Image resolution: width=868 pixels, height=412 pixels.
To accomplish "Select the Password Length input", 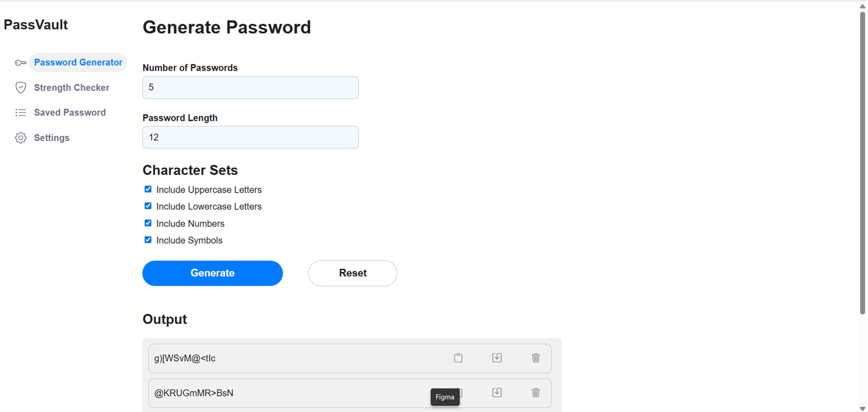I will 250,137.
